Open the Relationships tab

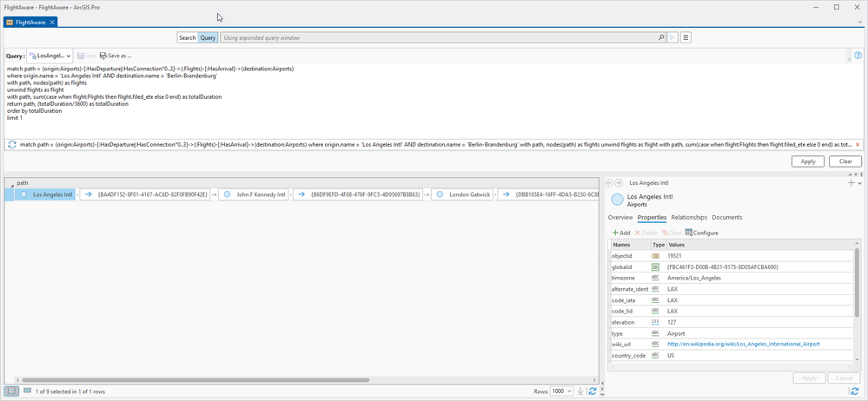click(689, 217)
